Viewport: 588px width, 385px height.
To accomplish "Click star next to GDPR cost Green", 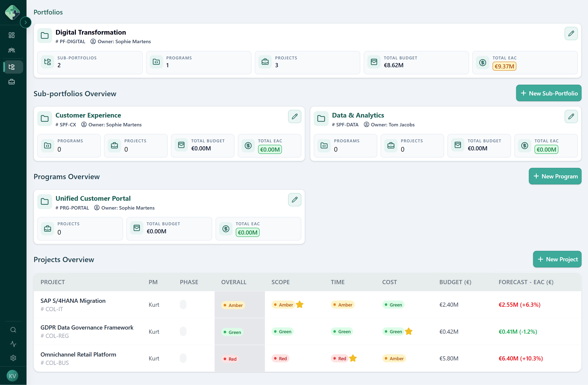I will [409, 332].
